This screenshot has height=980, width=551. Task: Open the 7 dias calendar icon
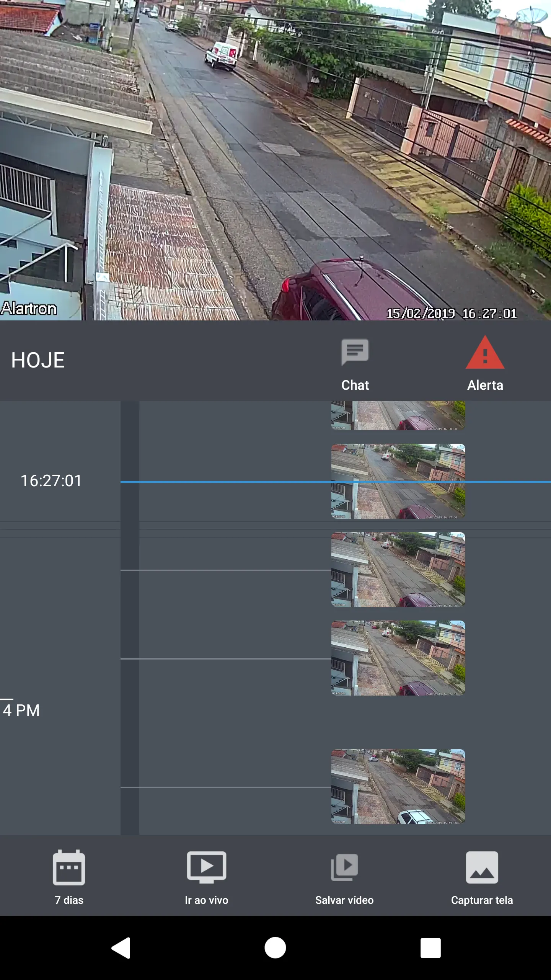click(x=69, y=867)
